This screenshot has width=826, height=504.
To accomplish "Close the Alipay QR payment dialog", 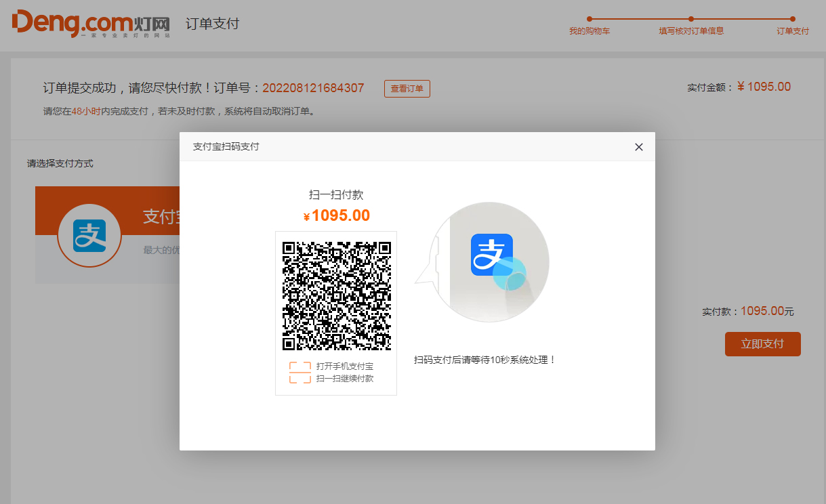I will 638,147.
